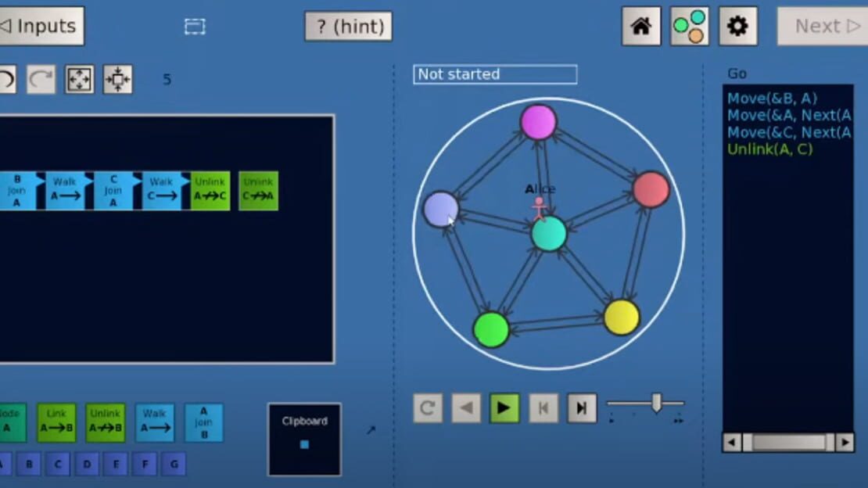Open the settings gear
Viewport: 868px width, 488px height.
pyautogui.click(x=737, y=26)
